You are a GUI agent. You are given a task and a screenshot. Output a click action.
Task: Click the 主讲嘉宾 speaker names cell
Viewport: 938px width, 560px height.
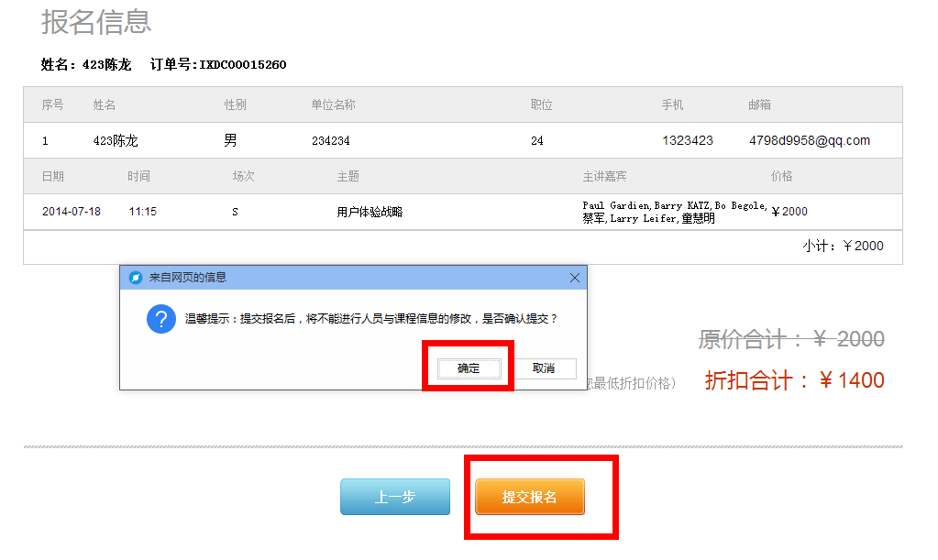point(675,212)
